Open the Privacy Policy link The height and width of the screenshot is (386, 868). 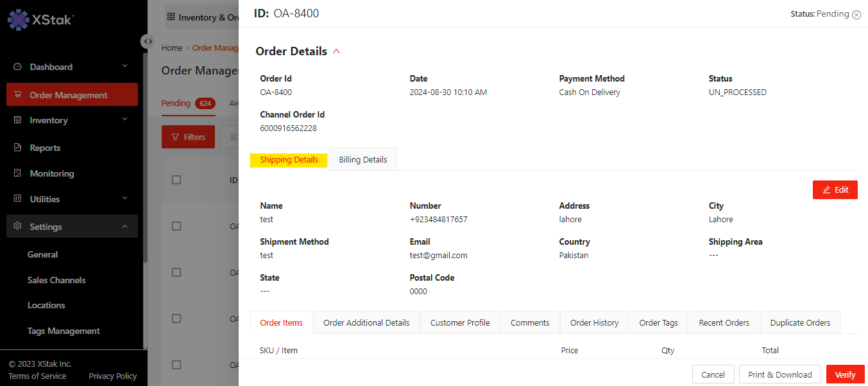pos(112,376)
